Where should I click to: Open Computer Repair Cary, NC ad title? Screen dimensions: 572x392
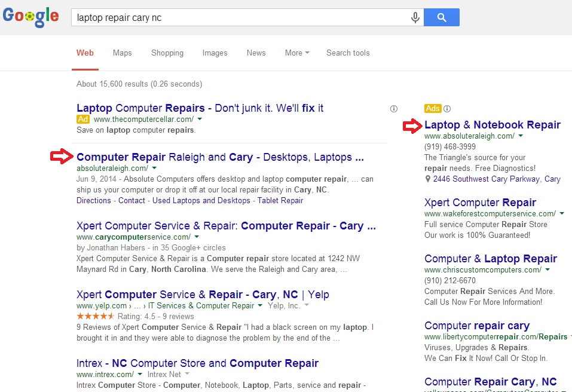pyautogui.click(x=491, y=382)
